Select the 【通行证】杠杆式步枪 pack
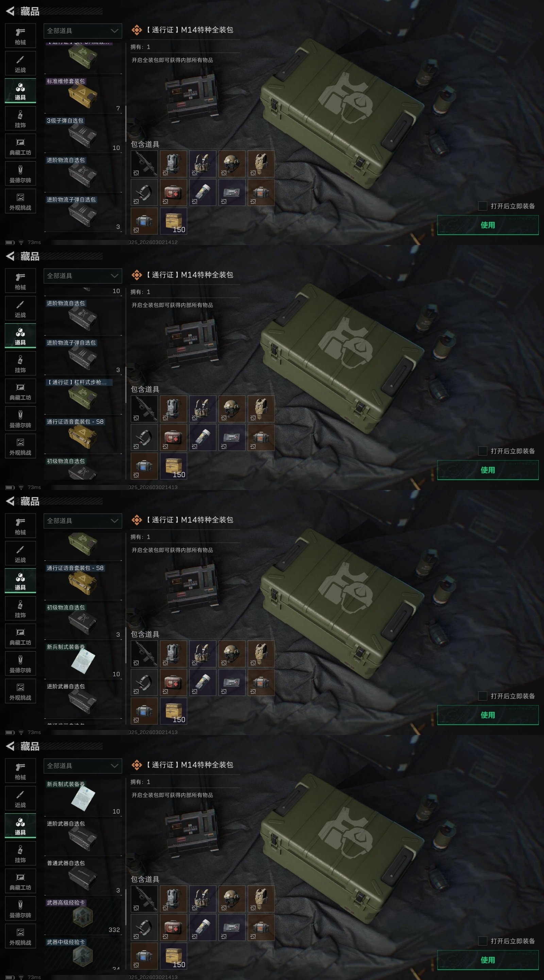Screen dimensions: 544x980 (83, 395)
